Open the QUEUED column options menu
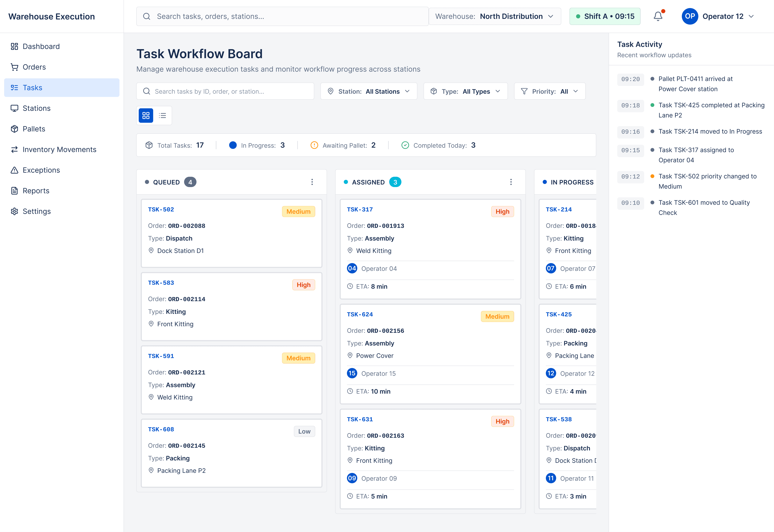Image resolution: width=774 pixels, height=532 pixels. [312, 182]
